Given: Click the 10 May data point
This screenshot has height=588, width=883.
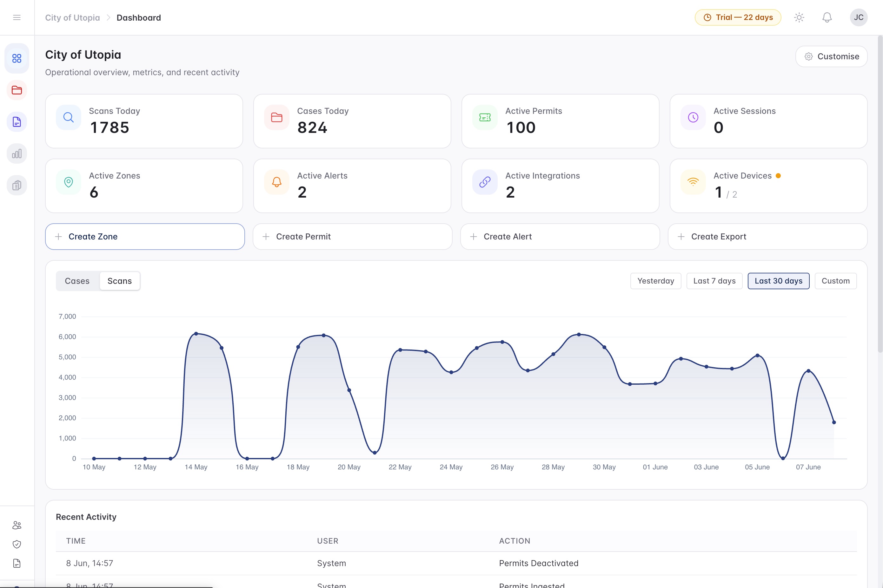Looking at the screenshot, I should click(x=94, y=459).
